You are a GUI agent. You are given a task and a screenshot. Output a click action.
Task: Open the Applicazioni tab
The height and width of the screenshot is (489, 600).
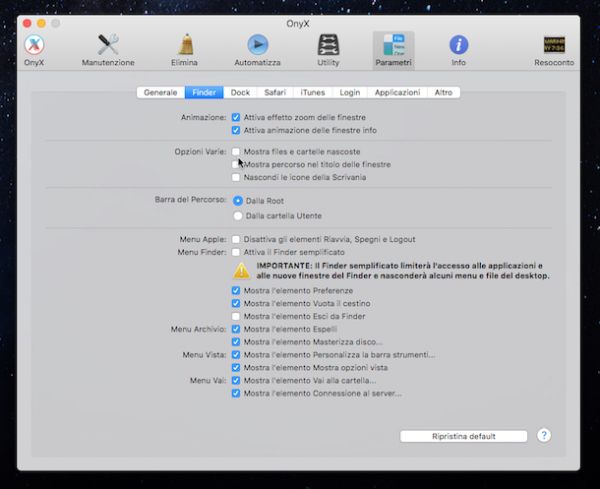(397, 92)
